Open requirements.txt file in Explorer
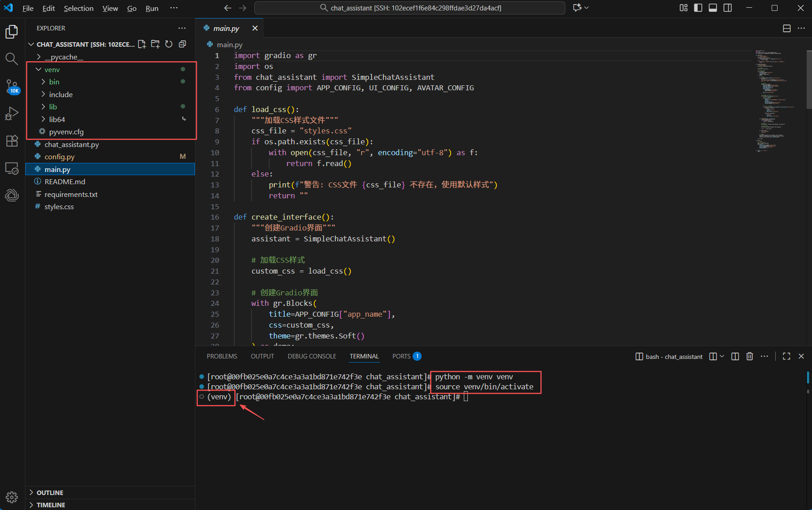The width and height of the screenshot is (812, 510). click(71, 194)
